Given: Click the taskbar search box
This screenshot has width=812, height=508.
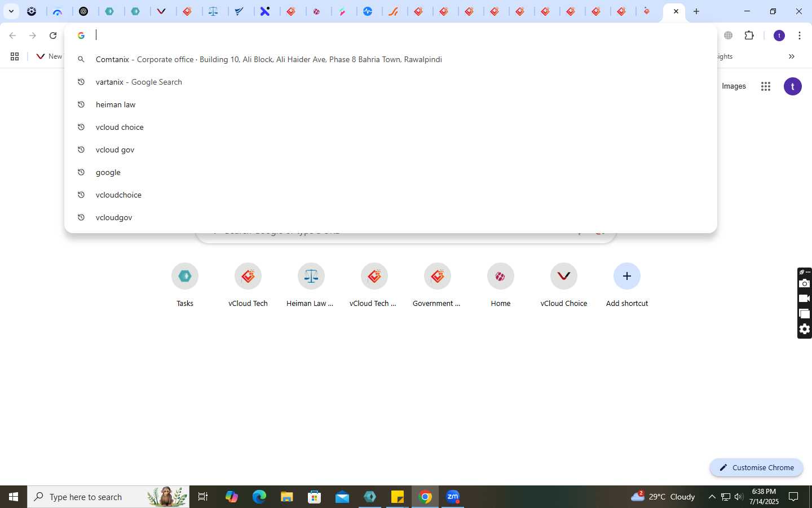Looking at the screenshot, I should (108, 497).
